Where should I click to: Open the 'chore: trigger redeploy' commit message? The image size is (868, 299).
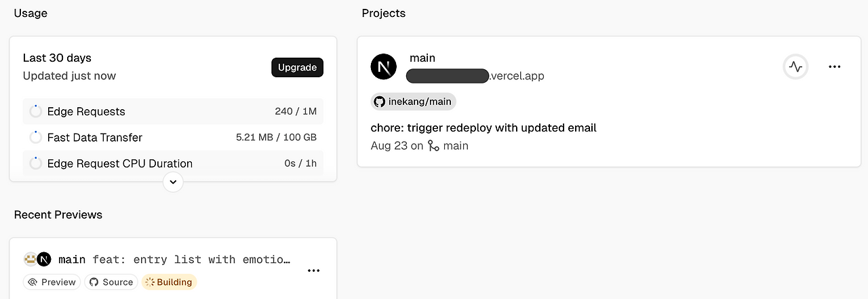point(484,127)
